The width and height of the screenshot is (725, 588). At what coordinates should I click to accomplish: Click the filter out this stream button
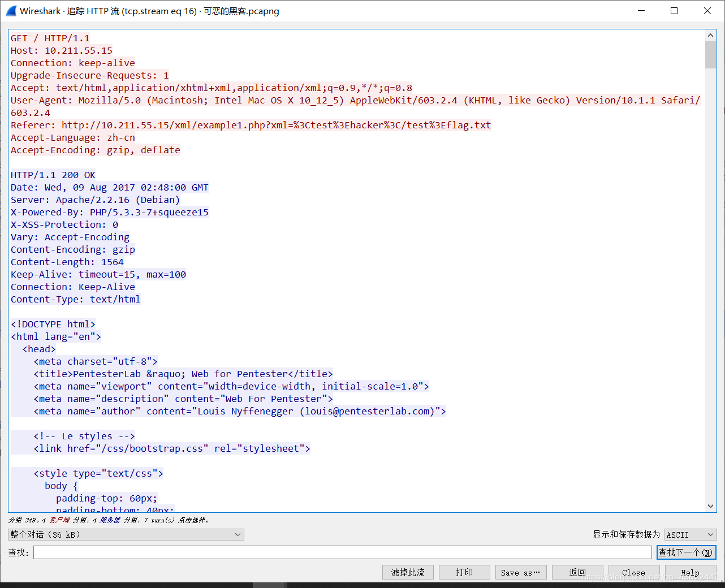tap(408, 572)
